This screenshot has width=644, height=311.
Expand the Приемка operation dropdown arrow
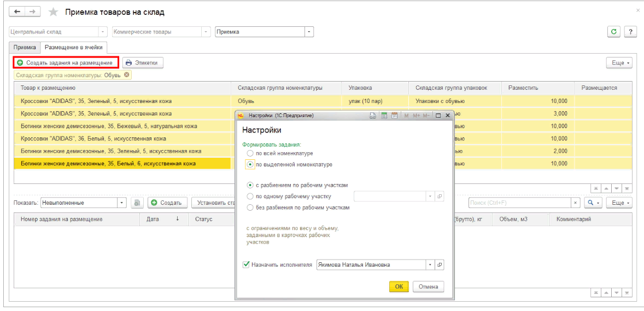[309, 32]
